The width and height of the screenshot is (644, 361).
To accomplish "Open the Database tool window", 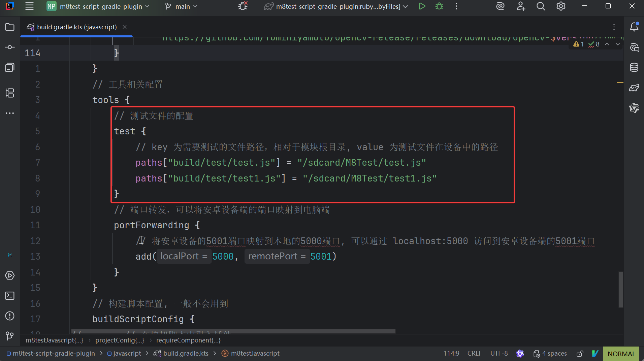I will tap(634, 68).
